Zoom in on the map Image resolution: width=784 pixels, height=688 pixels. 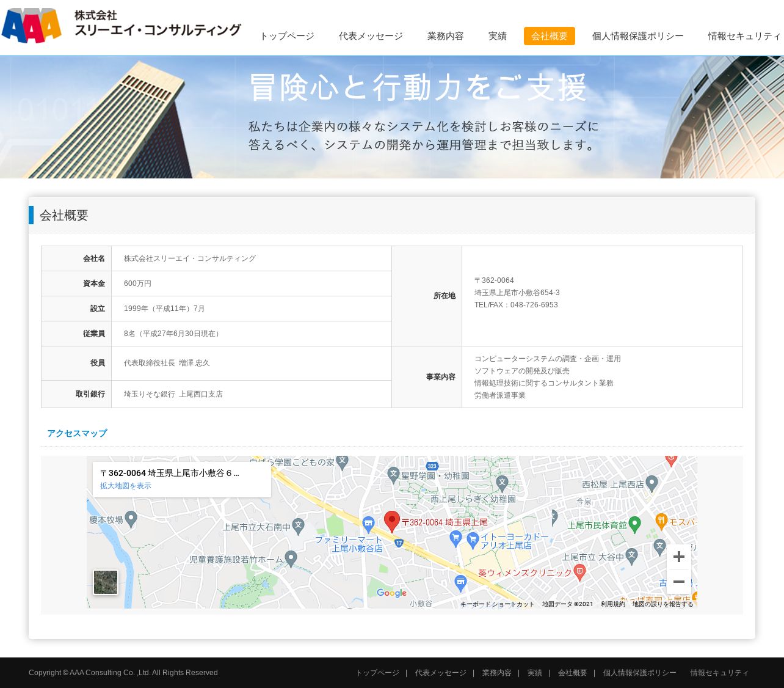click(678, 557)
